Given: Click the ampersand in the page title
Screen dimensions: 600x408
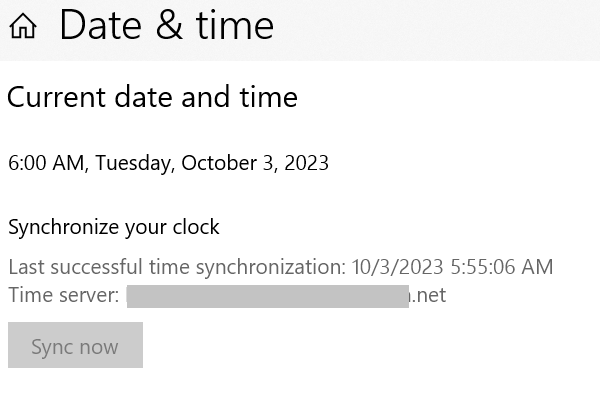Looking at the screenshot, I should 166,26.
